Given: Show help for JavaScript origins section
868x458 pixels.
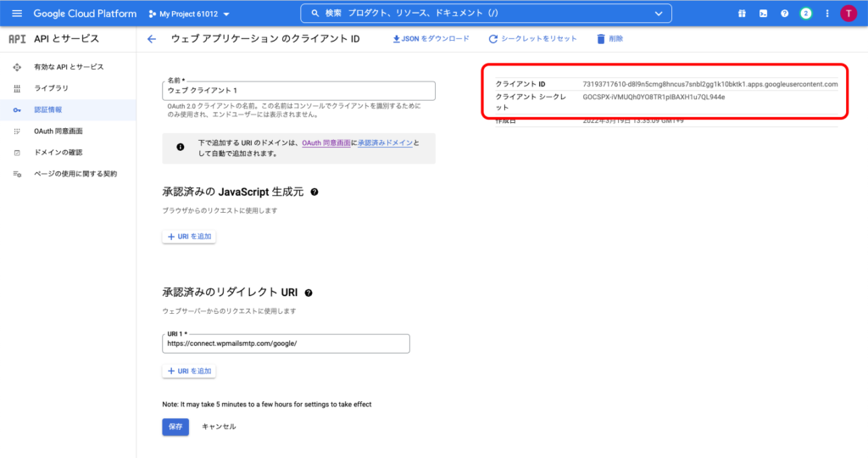Looking at the screenshot, I should coord(314,193).
